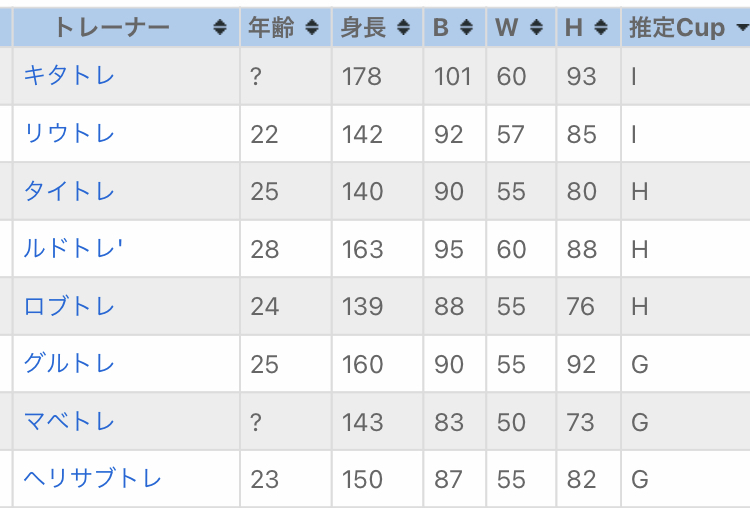Image resolution: width=750 pixels, height=508 pixels.
Task: Visit the ロブトレ link
Action: (69, 306)
